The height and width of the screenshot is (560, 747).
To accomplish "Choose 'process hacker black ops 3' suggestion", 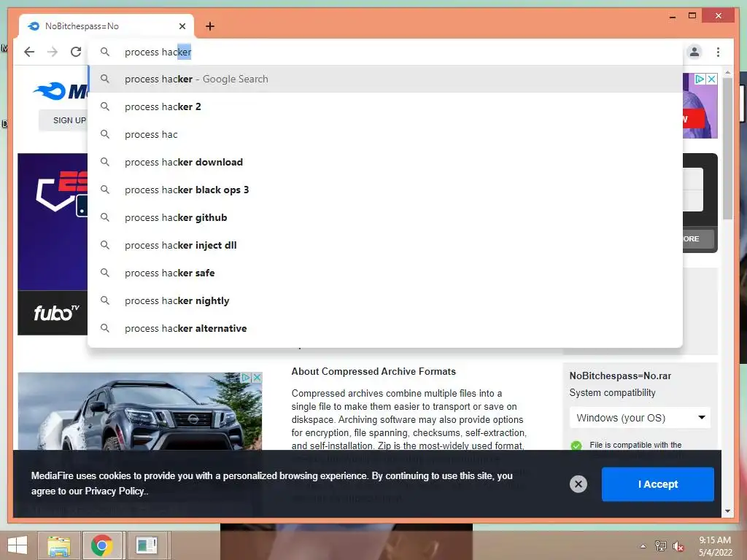I will pyautogui.click(x=385, y=190).
